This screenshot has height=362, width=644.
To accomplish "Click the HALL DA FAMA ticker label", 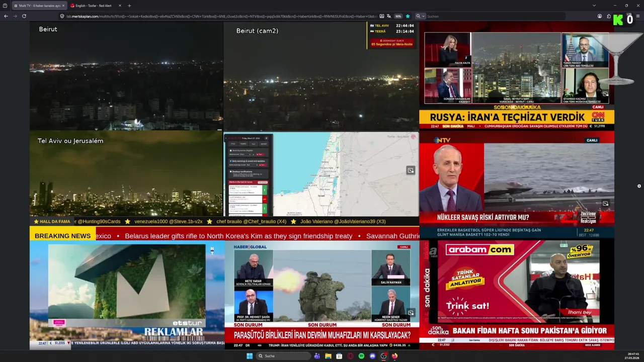I will [52, 221].
